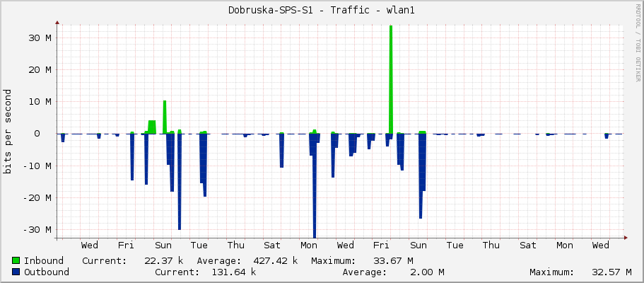Click the 'bits per second' axis title
644x283 pixels.
[x=7, y=132]
